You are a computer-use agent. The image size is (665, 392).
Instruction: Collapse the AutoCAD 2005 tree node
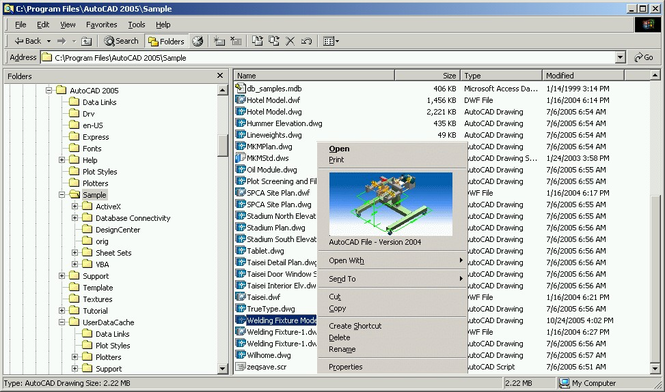click(49, 90)
